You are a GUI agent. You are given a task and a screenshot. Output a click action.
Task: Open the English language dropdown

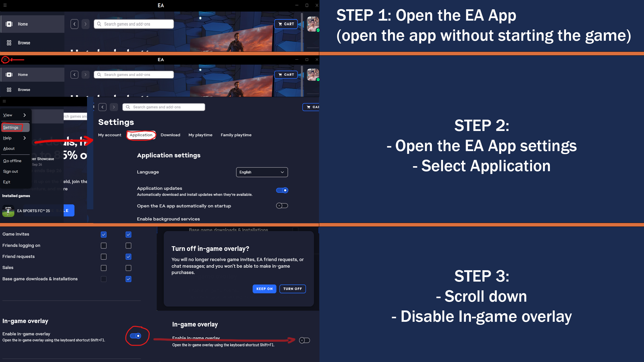click(x=262, y=172)
